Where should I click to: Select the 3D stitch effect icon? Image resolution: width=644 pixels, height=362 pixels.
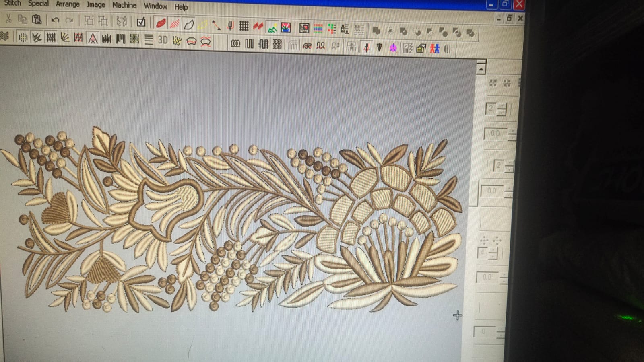[x=163, y=40]
